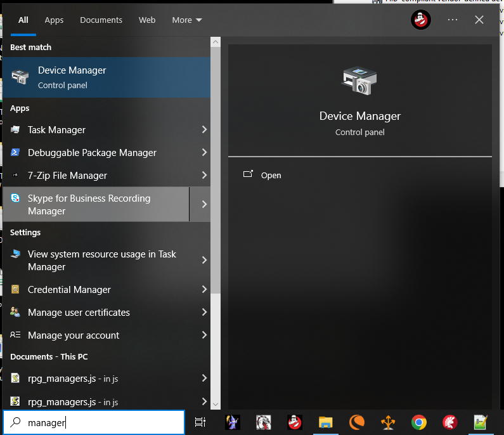This screenshot has height=435, width=504.
Task: Open the More filter dropdown
Action: (187, 20)
